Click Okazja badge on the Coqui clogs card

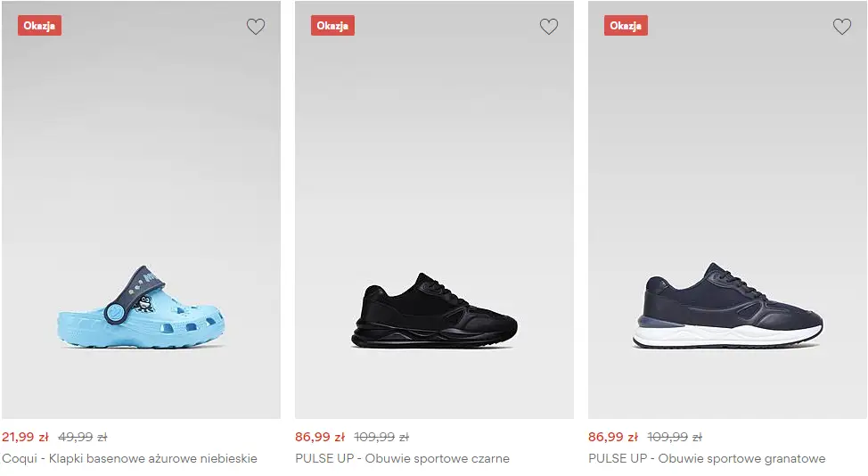pos(39,26)
